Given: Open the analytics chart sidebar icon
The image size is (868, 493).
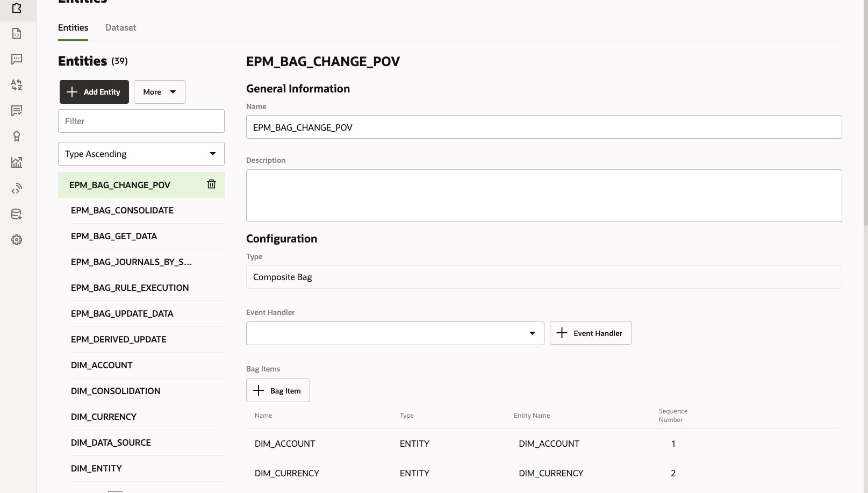Looking at the screenshot, I should tap(17, 162).
